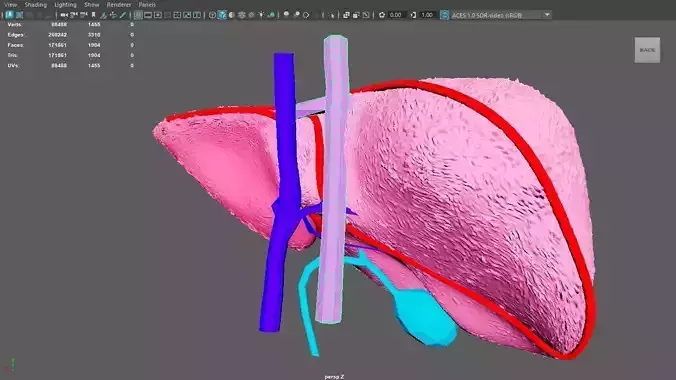Toggle the Field Chart icon
676x380 pixels.
point(177,15)
